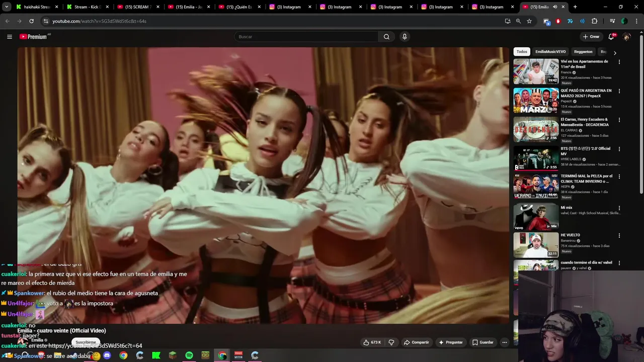Open the Chrome extensions puzzle icon
Viewport: 644px width, 362px height.
click(x=594, y=21)
